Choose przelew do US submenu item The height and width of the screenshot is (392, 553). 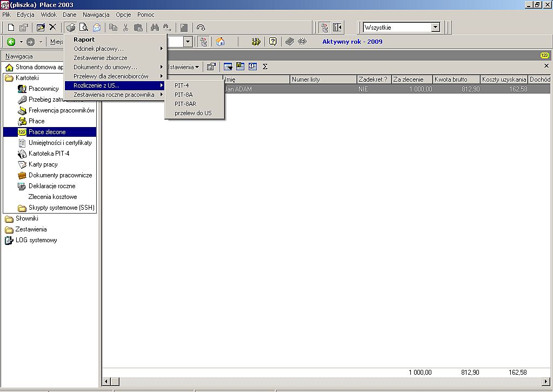pyautogui.click(x=194, y=113)
